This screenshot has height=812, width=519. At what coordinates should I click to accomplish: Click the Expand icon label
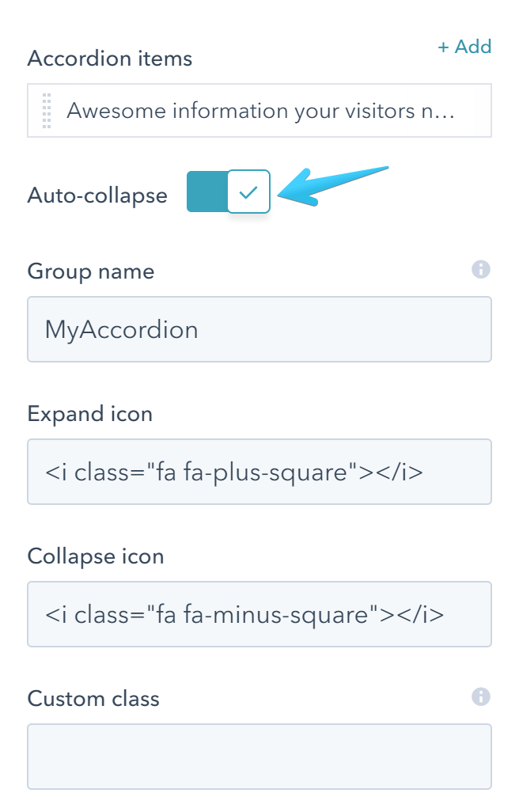pos(90,414)
